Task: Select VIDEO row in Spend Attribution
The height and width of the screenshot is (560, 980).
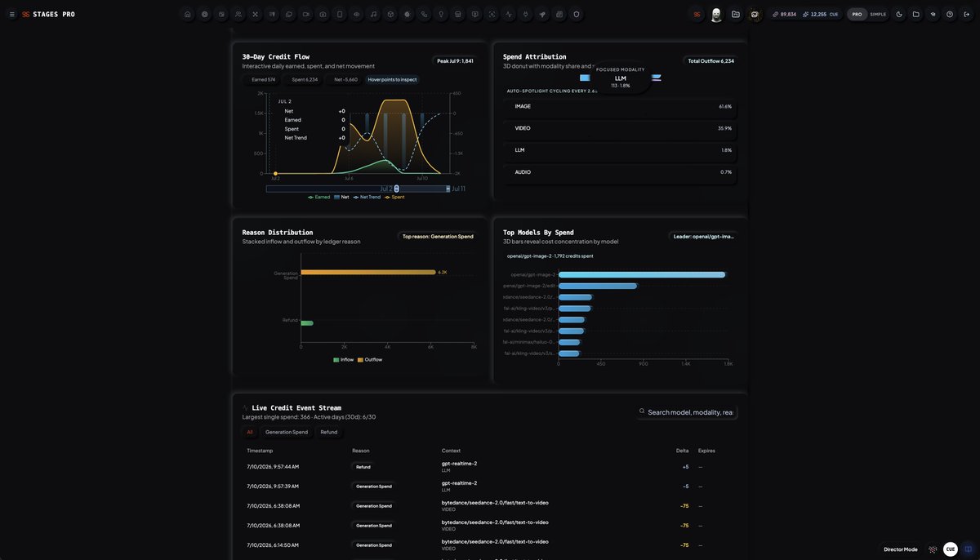Action: [620, 128]
